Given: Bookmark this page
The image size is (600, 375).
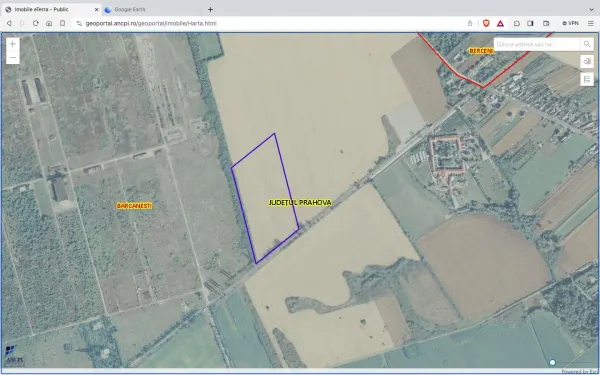Looking at the screenshot, I should point(62,23).
